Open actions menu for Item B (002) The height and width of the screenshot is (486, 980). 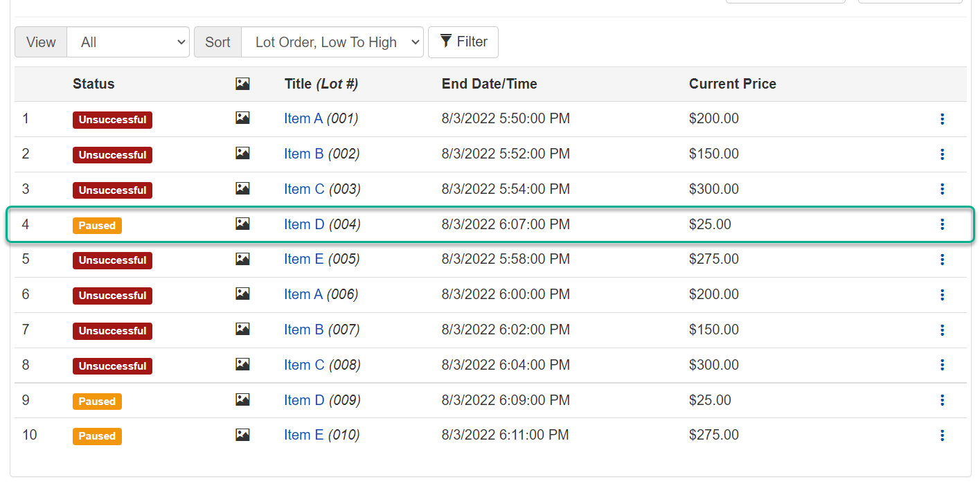tap(942, 154)
